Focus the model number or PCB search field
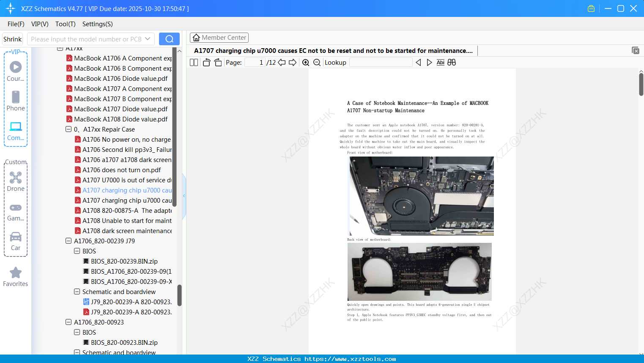Screen dimensions: 644x363 tap(86, 39)
